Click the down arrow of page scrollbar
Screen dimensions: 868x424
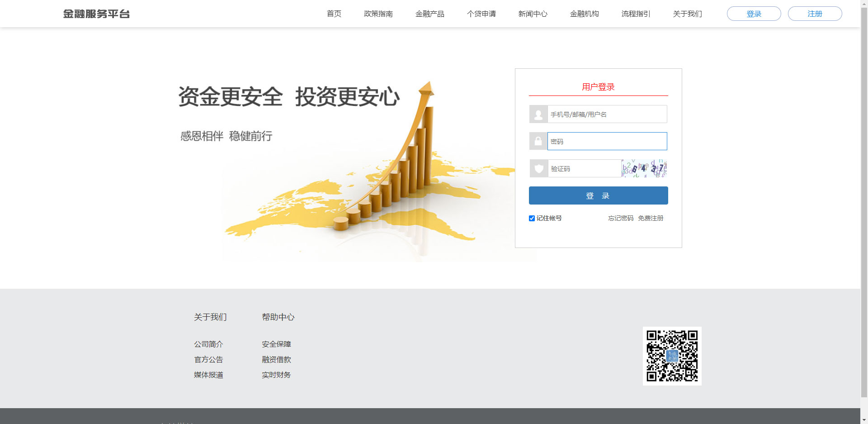click(864, 419)
